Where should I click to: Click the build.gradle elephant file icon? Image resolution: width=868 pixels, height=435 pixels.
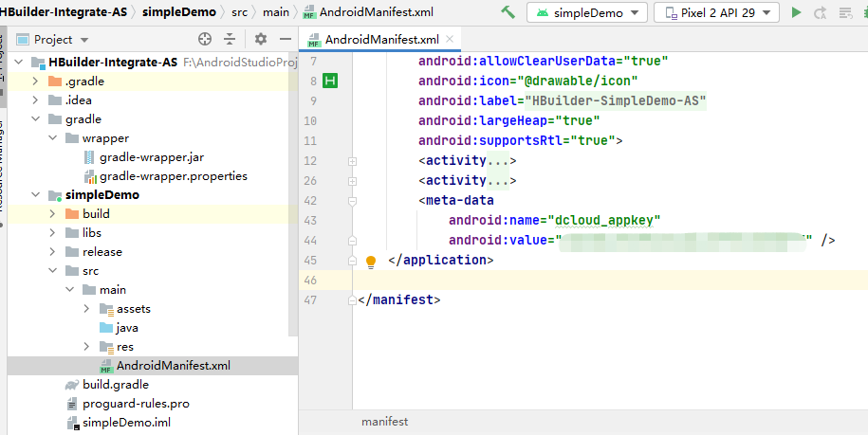point(72,385)
